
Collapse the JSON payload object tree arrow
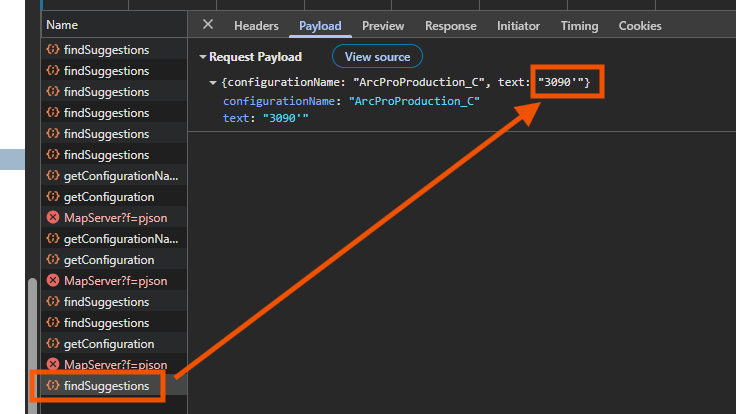coord(213,82)
